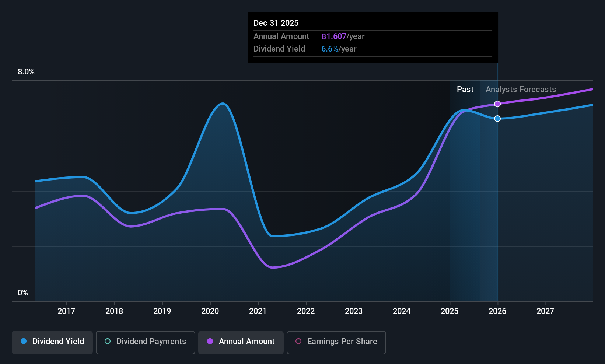Screen dimensions: 605x364
Task: Click the 2024 x-axis label
Action: pyautogui.click(x=402, y=311)
